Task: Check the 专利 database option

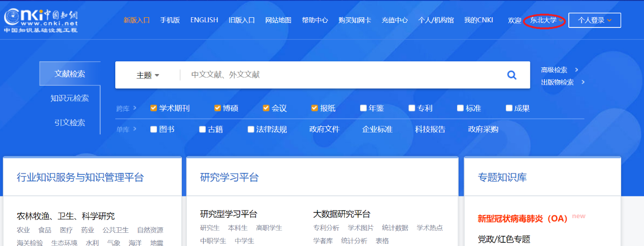Action: (412, 108)
